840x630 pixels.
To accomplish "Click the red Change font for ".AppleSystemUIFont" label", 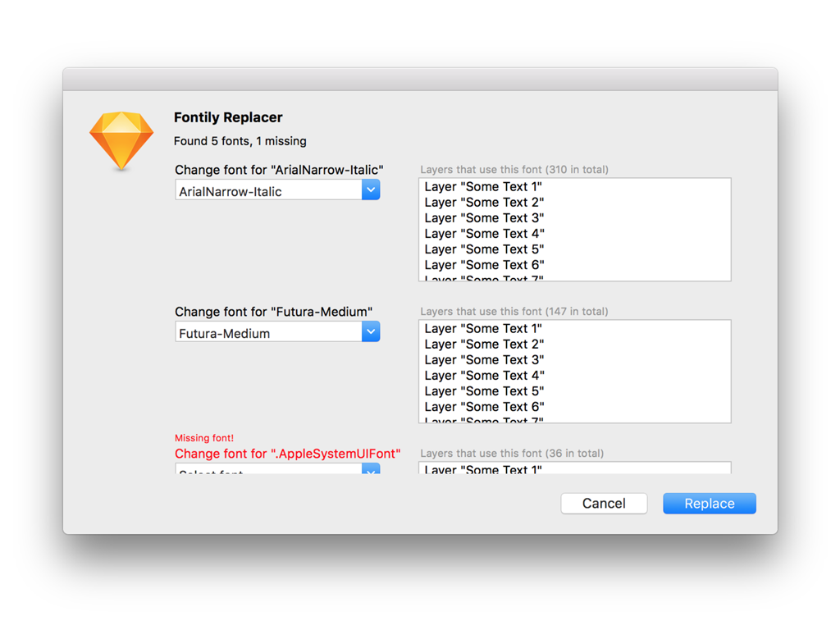I will point(288,454).
